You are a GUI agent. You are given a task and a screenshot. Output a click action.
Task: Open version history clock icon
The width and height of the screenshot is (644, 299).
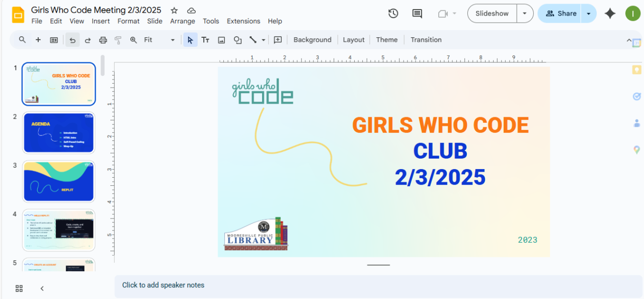click(x=393, y=14)
